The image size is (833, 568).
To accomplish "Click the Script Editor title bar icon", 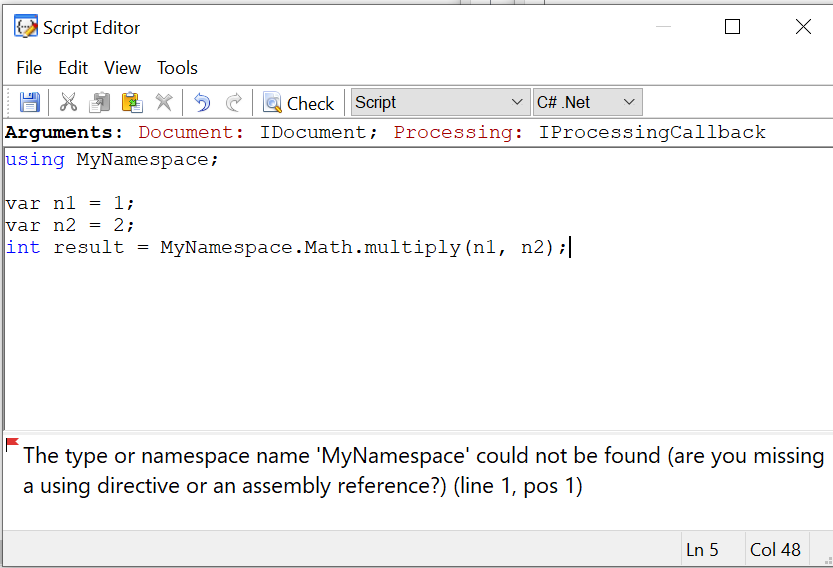I will 26,27.
